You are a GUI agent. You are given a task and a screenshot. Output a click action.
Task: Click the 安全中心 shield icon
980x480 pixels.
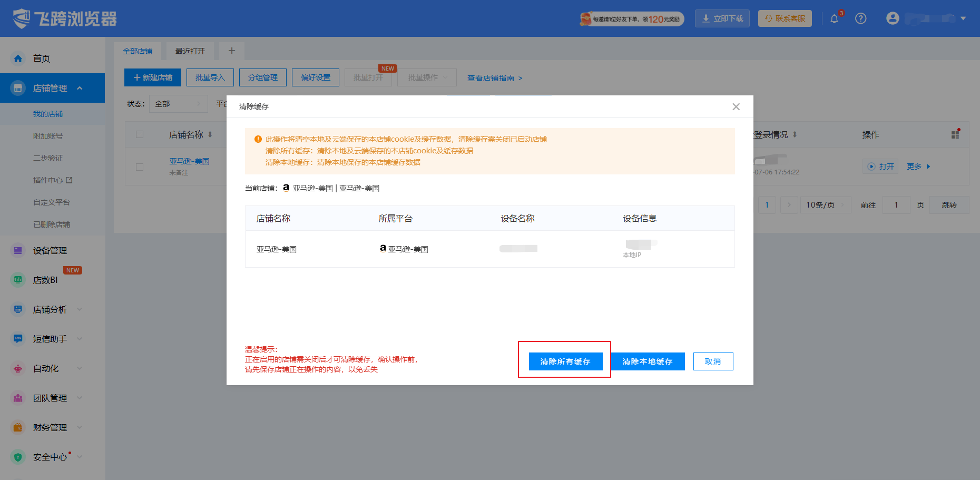click(x=18, y=457)
